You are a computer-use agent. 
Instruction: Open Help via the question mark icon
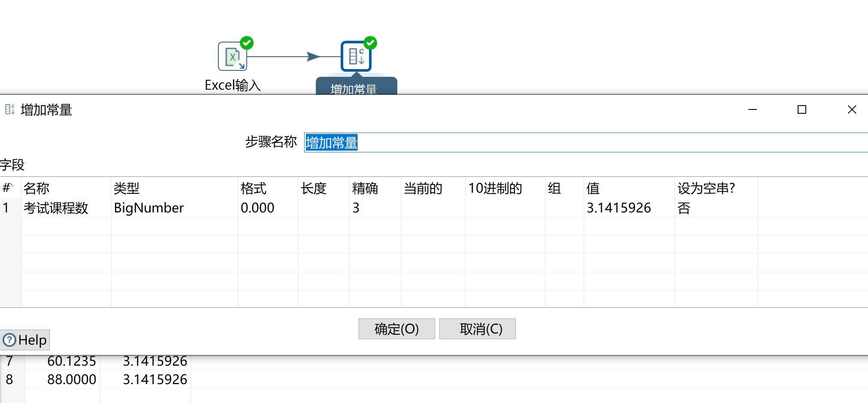[9, 340]
